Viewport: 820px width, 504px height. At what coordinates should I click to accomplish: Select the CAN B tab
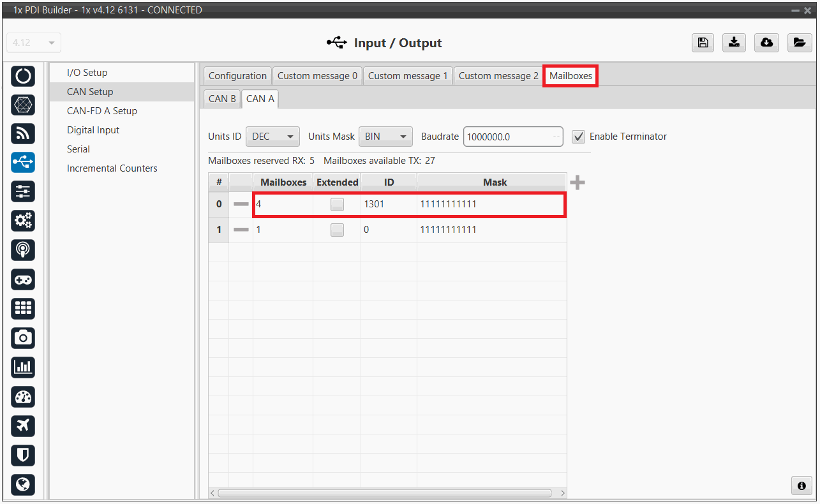coord(221,99)
